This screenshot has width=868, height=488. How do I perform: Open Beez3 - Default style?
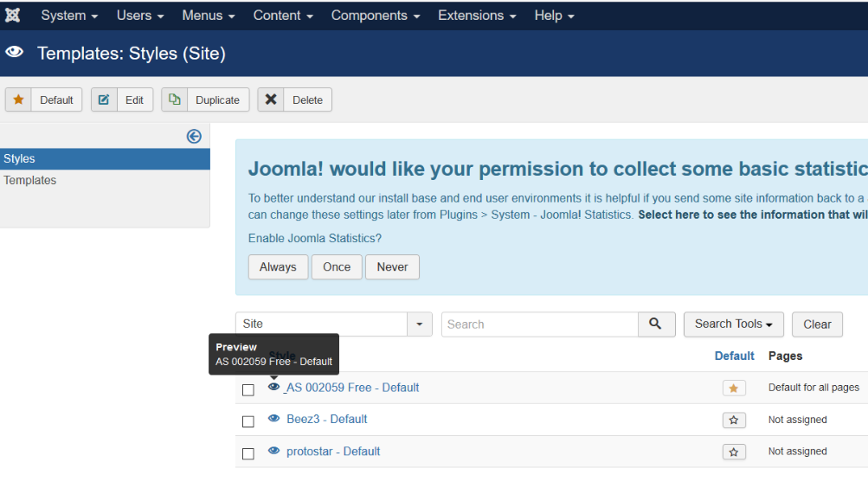click(x=326, y=420)
